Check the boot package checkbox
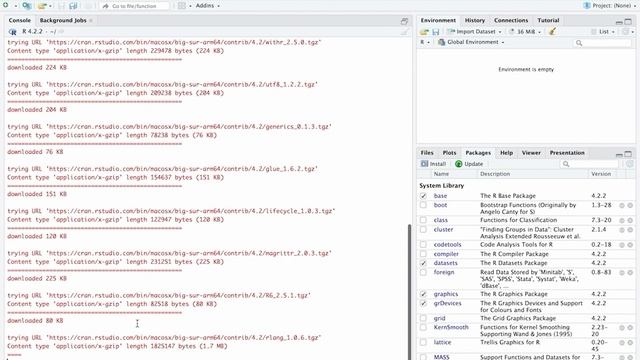This screenshot has height=360, width=640. tap(423, 205)
